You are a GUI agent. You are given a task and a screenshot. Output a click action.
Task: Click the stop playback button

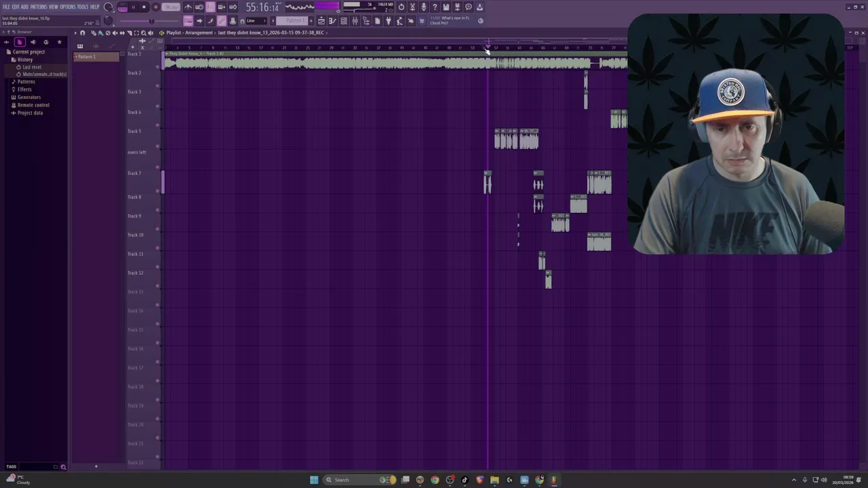[144, 7]
